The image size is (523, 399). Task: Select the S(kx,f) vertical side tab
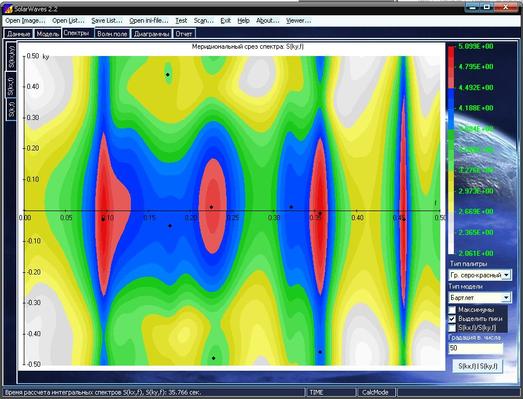pos(11,85)
